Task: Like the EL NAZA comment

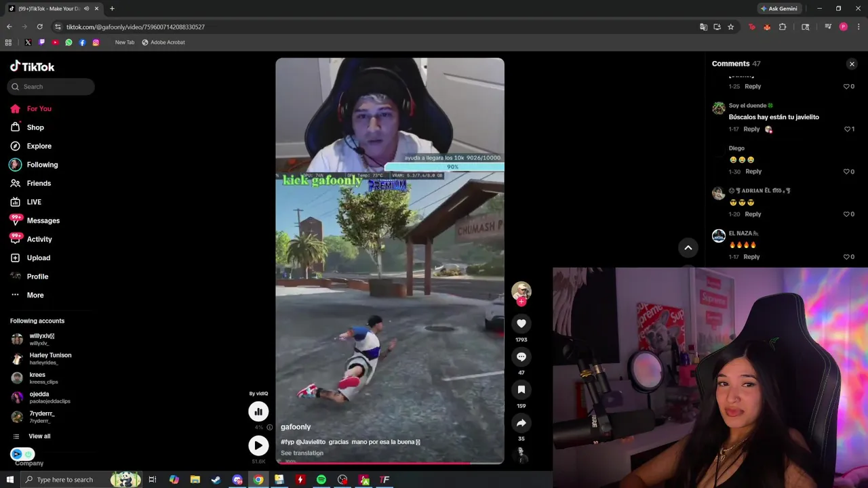Action: pyautogui.click(x=847, y=257)
